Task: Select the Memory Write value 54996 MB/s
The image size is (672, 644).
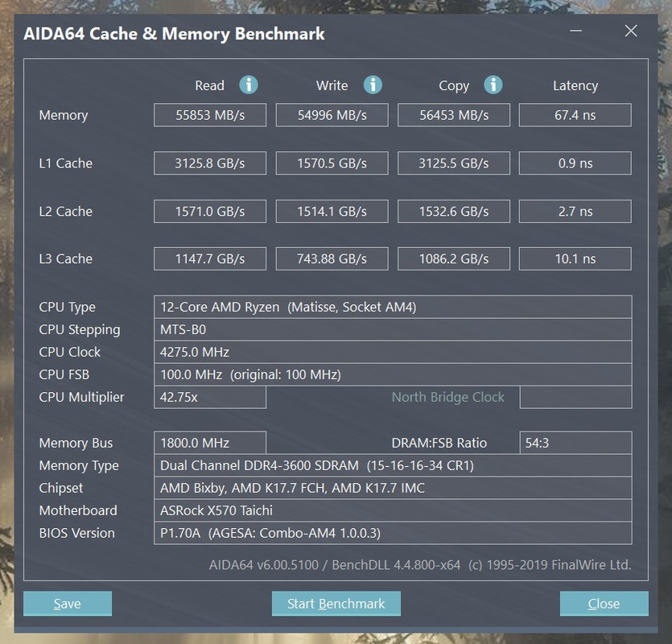Action: 332,115
